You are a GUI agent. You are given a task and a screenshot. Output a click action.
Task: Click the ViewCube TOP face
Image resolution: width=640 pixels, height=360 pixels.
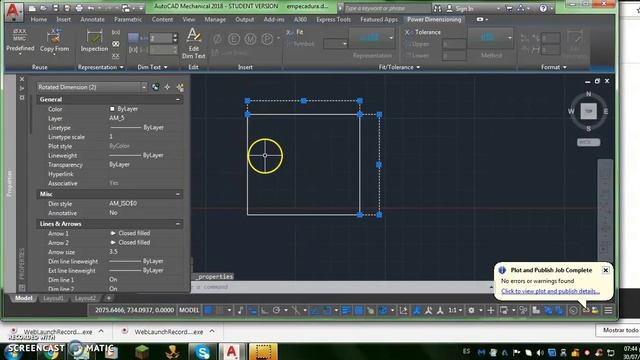coord(589,111)
